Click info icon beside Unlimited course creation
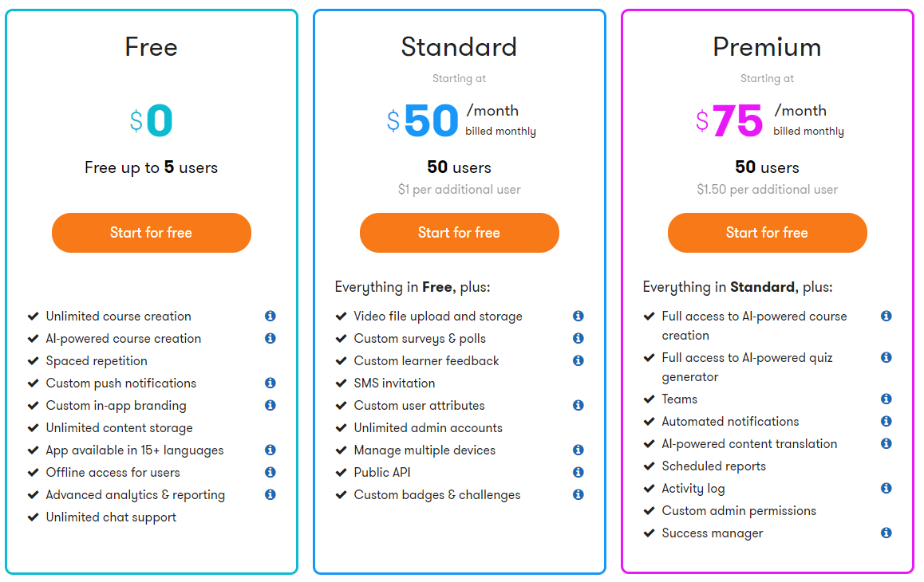Viewport: 924px width, 582px height. [270, 317]
